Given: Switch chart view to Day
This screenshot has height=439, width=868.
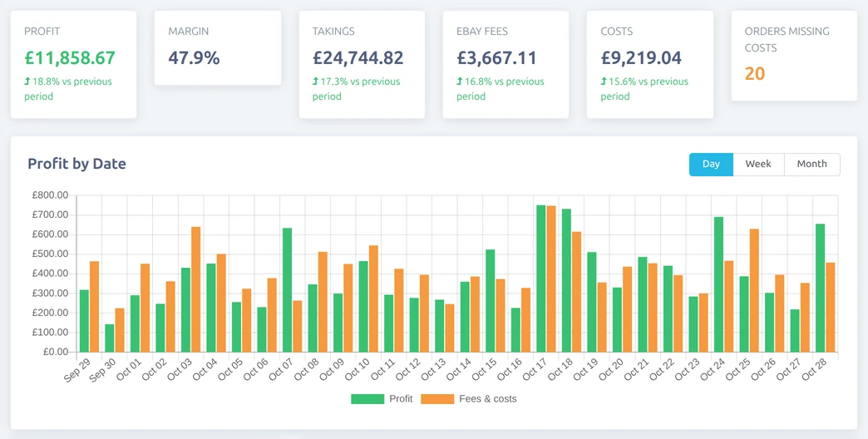Looking at the screenshot, I should click(711, 165).
